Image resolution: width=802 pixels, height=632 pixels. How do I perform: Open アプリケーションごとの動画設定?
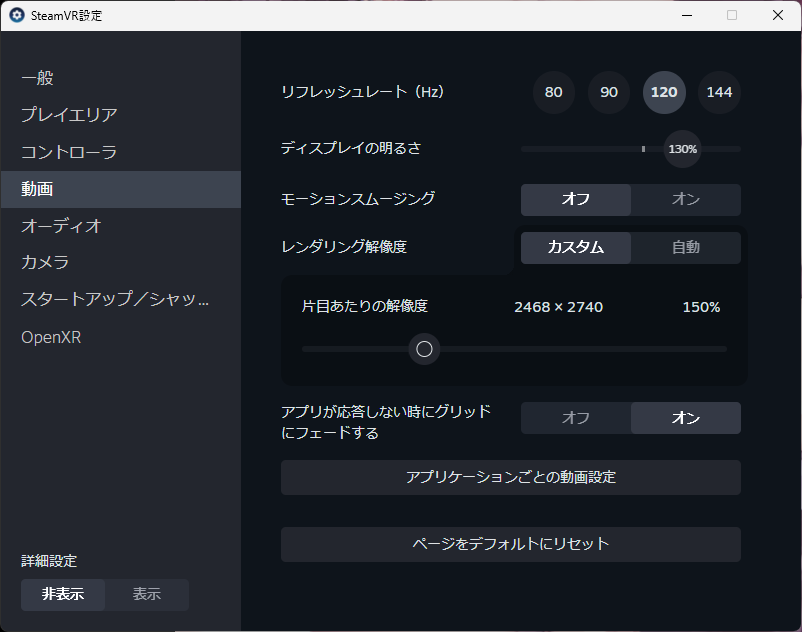tap(510, 478)
